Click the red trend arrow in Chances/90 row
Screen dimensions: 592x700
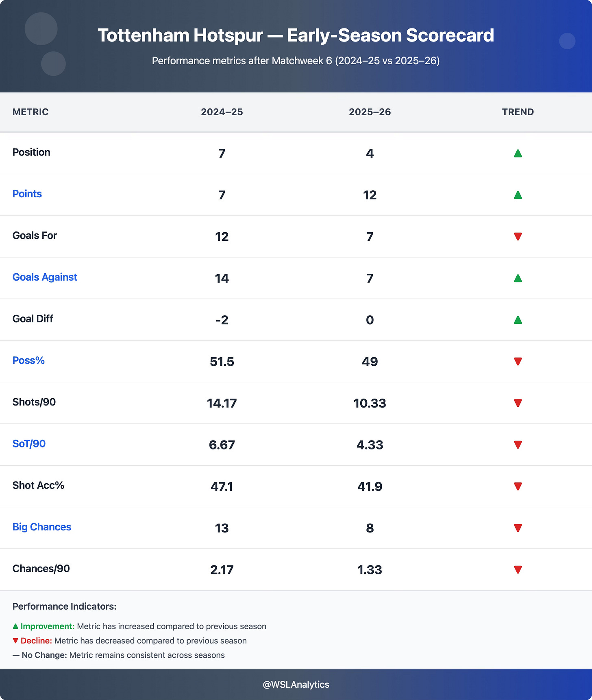(518, 569)
